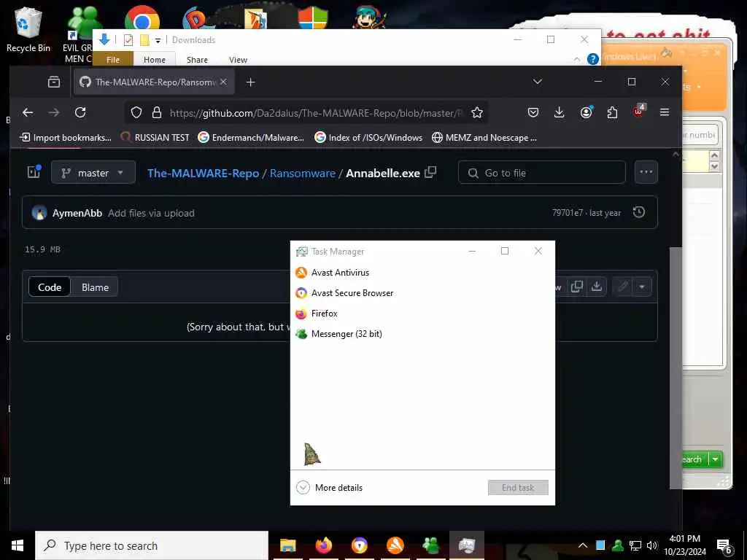The height and width of the screenshot is (560, 747).
Task: Open Avast Antivirus taskbar icon
Action: (395, 545)
